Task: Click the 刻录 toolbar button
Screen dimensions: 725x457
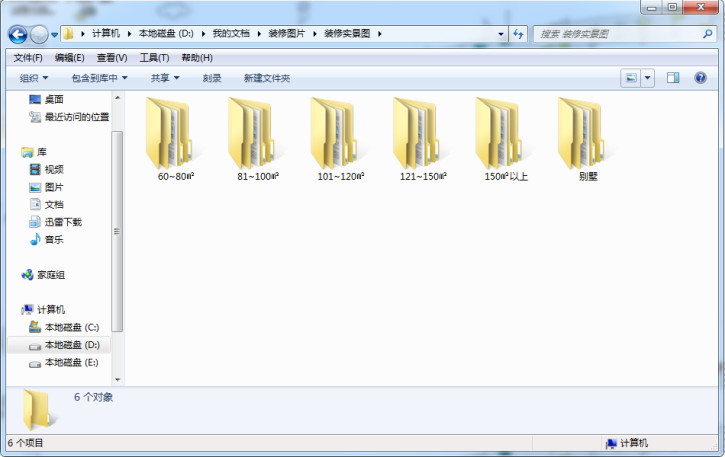Action: coord(212,78)
